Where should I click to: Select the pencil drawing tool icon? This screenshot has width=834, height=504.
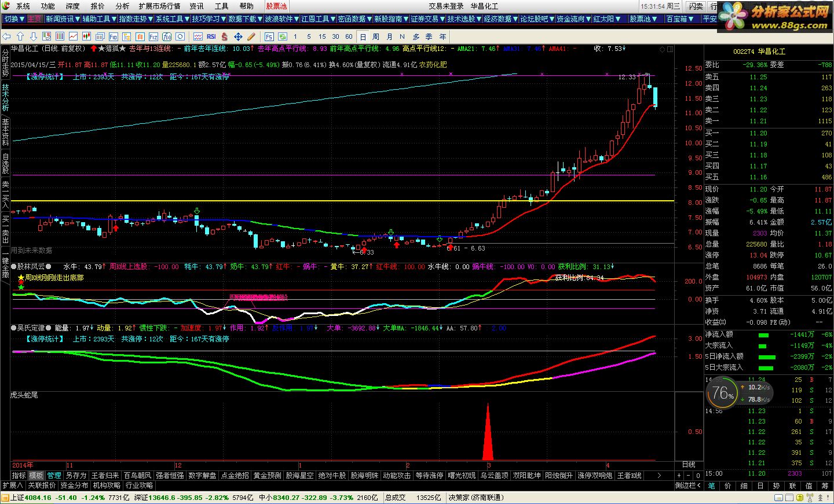tap(251, 36)
